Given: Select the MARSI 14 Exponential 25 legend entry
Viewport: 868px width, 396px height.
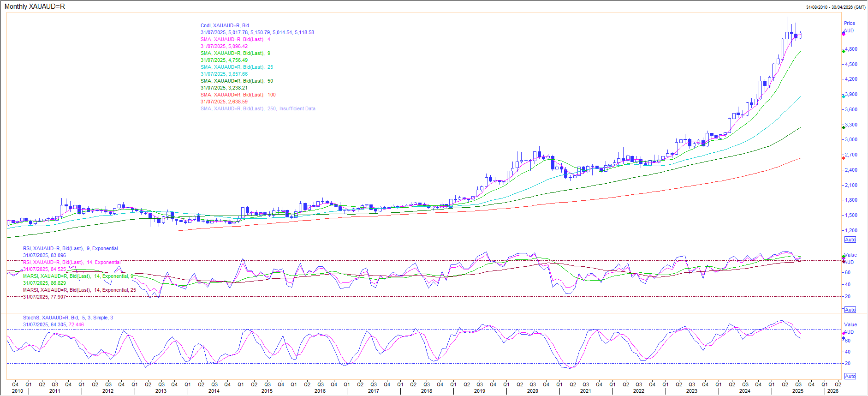Looking at the screenshot, I should (80, 290).
